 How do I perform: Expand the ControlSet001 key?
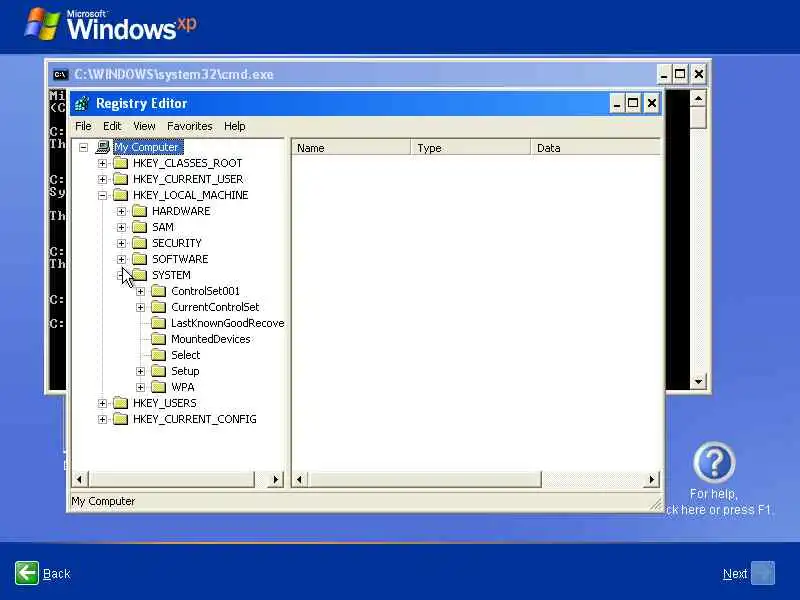pyautogui.click(x=140, y=291)
